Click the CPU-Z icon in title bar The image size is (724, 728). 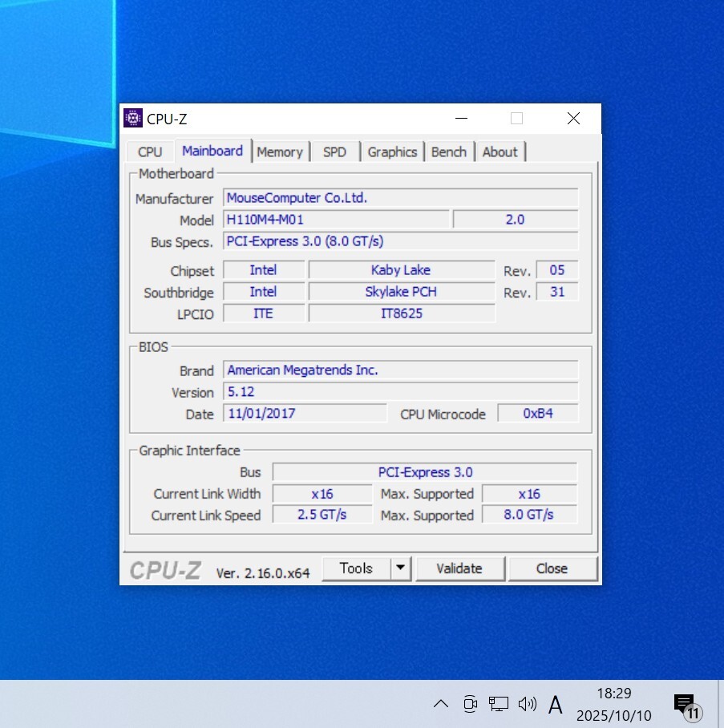[x=133, y=119]
